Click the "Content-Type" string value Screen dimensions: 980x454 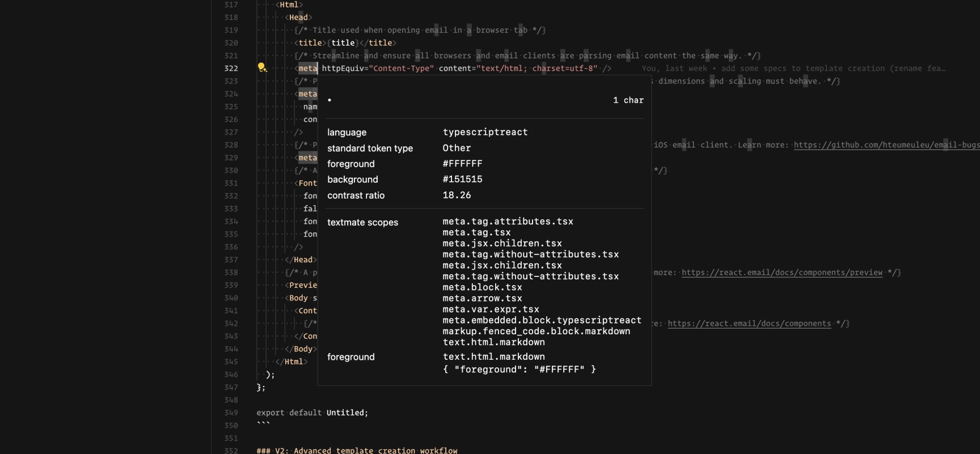[402, 68]
